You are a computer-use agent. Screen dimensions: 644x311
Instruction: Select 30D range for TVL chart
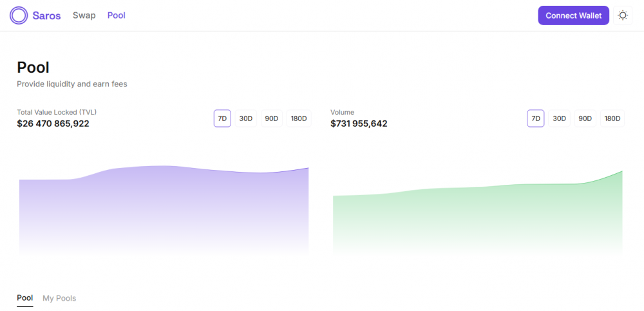pyautogui.click(x=246, y=118)
